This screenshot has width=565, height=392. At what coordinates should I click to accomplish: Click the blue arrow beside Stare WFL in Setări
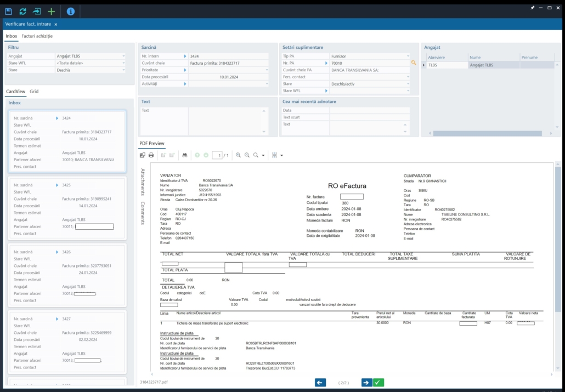click(x=326, y=91)
